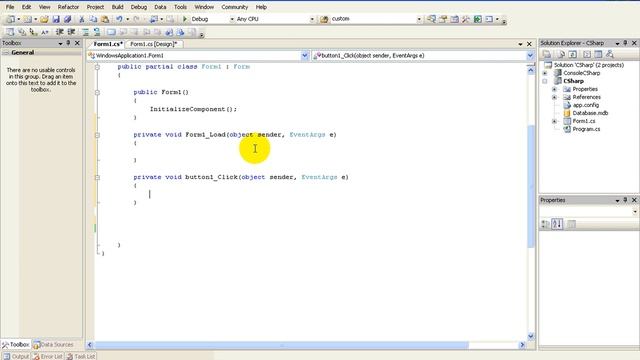Open the Debug menu

coord(139,7)
